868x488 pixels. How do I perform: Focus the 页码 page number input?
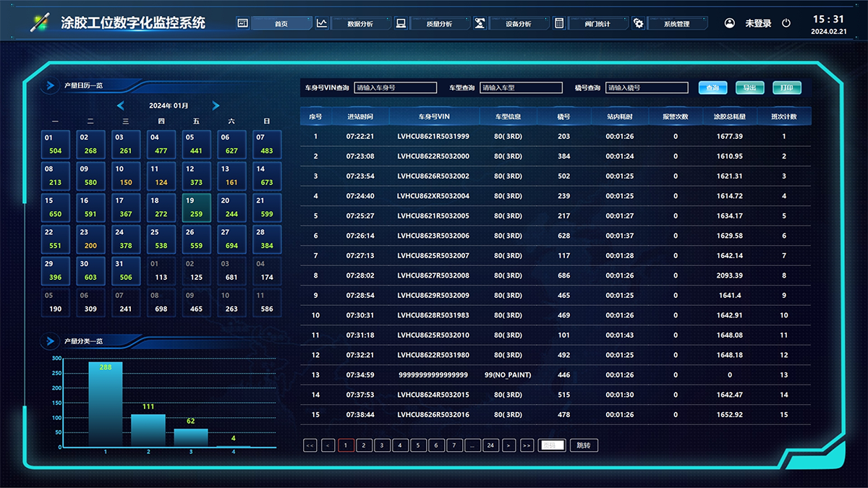[x=552, y=445]
